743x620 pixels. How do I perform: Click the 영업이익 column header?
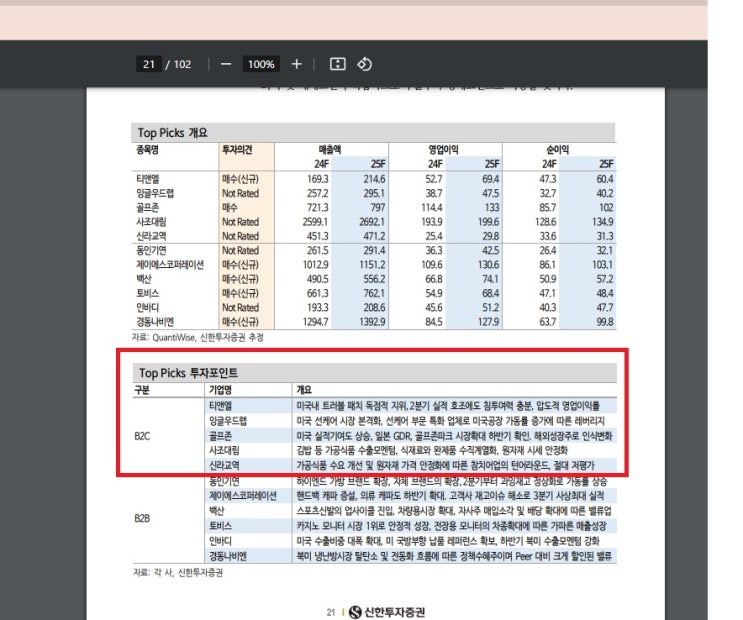coord(444,150)
